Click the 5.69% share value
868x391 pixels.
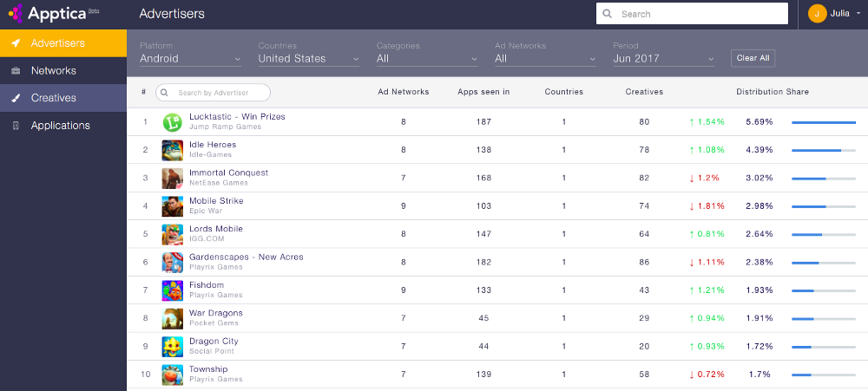[759, 121]
